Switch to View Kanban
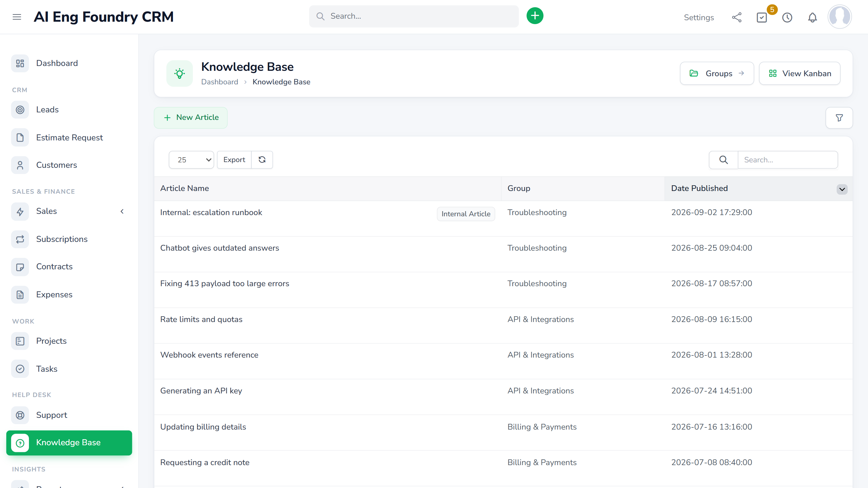The image size is (868, 488). pyautogui.click(x=799, y=74)
